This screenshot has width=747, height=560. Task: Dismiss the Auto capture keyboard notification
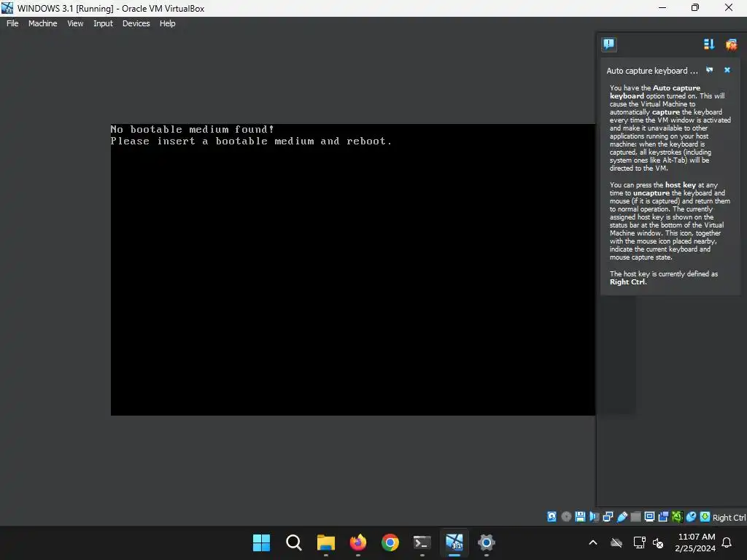point(727,70)
